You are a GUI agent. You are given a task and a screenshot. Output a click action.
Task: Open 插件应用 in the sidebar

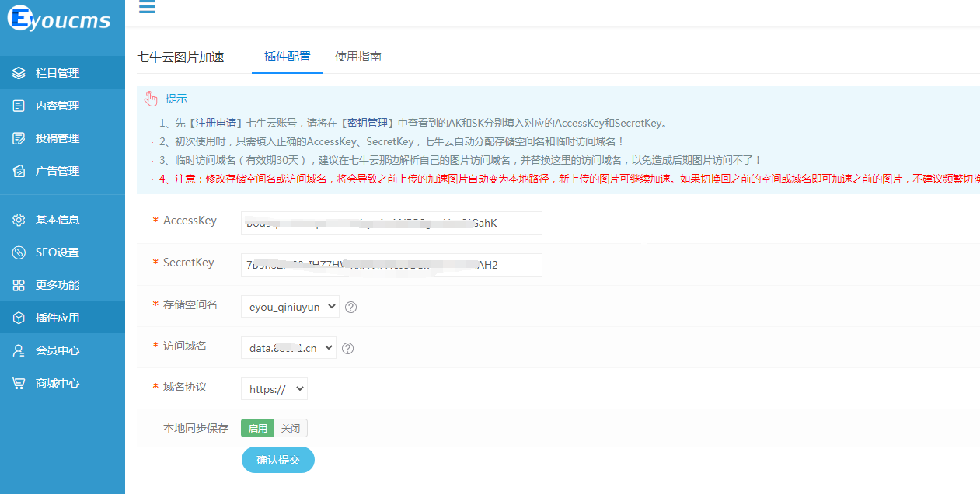click(x=62, y=318)
